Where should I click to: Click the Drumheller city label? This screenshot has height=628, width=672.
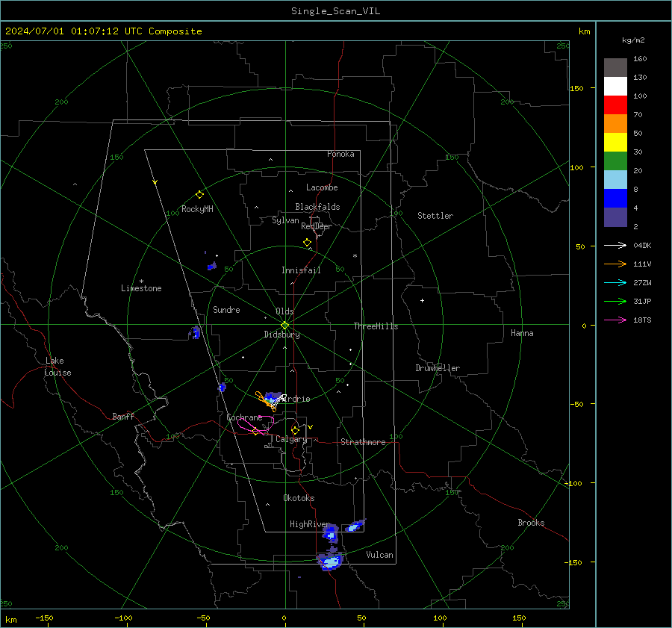pyautogui.click(x=438, y=368)
